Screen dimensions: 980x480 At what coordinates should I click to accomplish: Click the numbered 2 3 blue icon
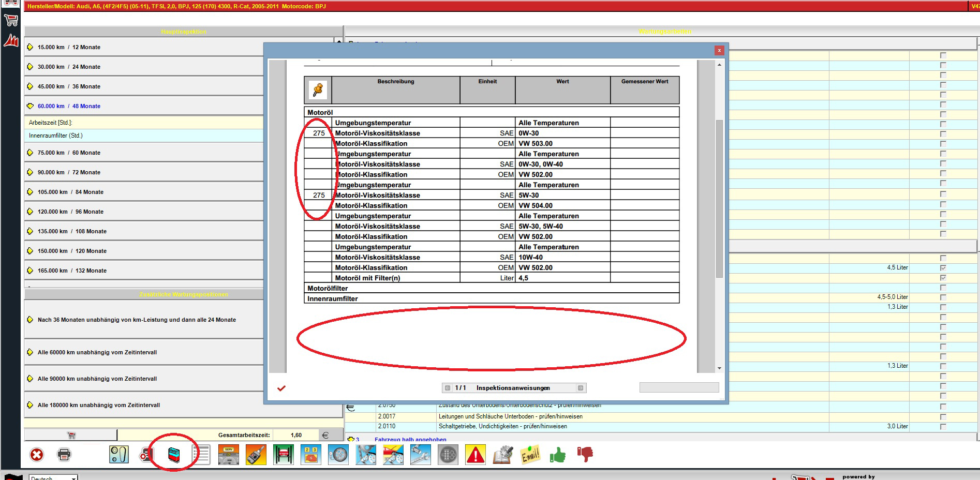tap(311, 455)
